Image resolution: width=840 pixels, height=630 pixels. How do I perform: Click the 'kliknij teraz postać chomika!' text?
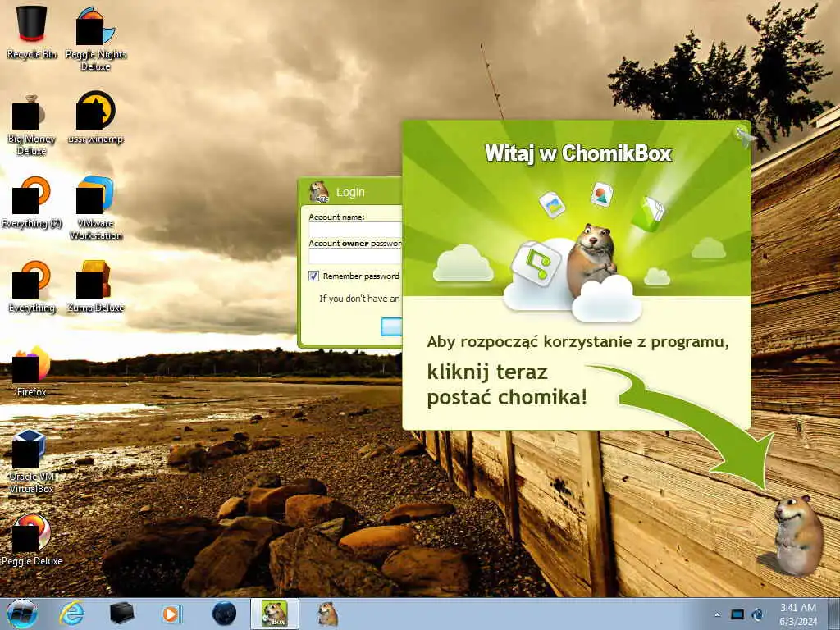(x=507, y=385)
